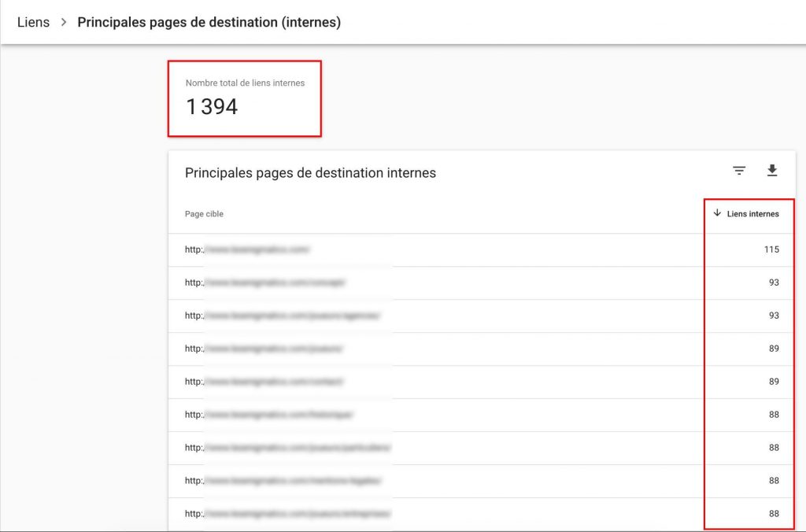Go back to the Liens breadcrumb
806x532 pixels.
tap(33, 23)
